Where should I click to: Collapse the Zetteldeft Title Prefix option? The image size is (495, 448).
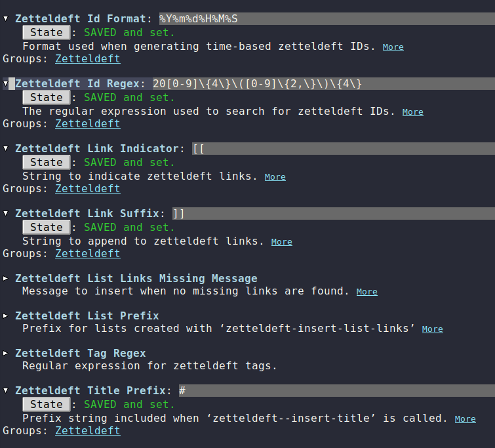tap(6, 391)
